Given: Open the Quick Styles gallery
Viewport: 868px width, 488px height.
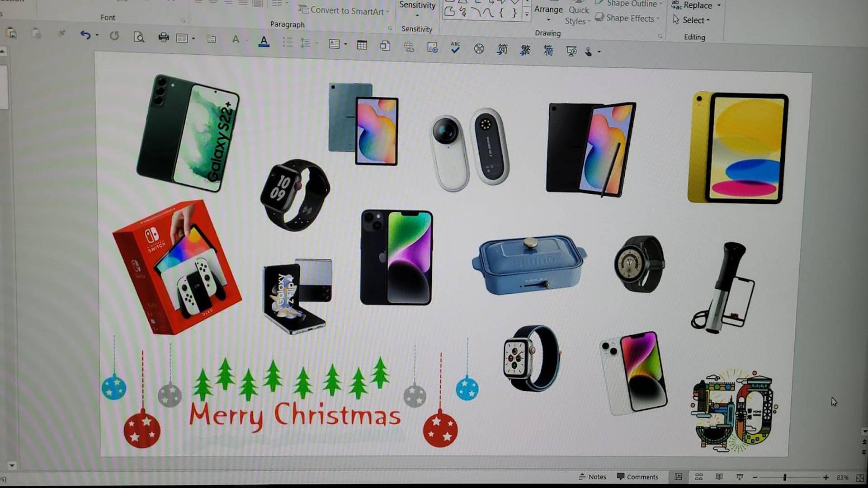Looking at the screenshot, I should [578, 15].
